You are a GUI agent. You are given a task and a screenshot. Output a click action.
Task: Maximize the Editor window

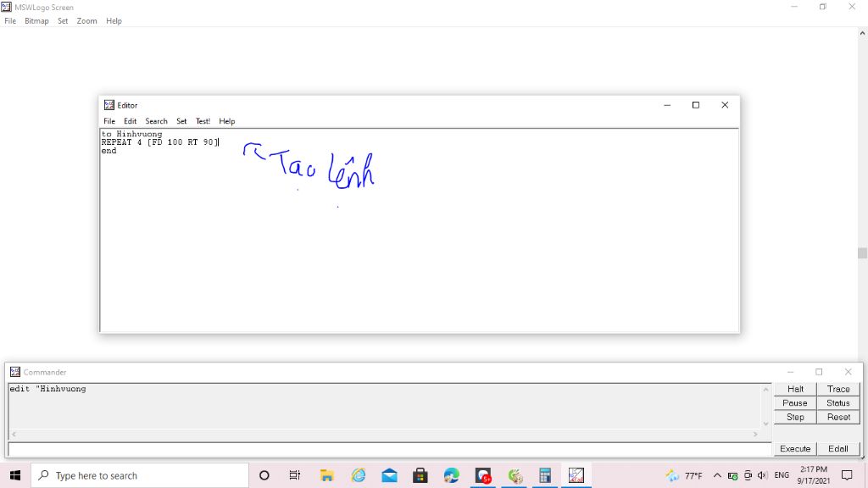point(696,105)
